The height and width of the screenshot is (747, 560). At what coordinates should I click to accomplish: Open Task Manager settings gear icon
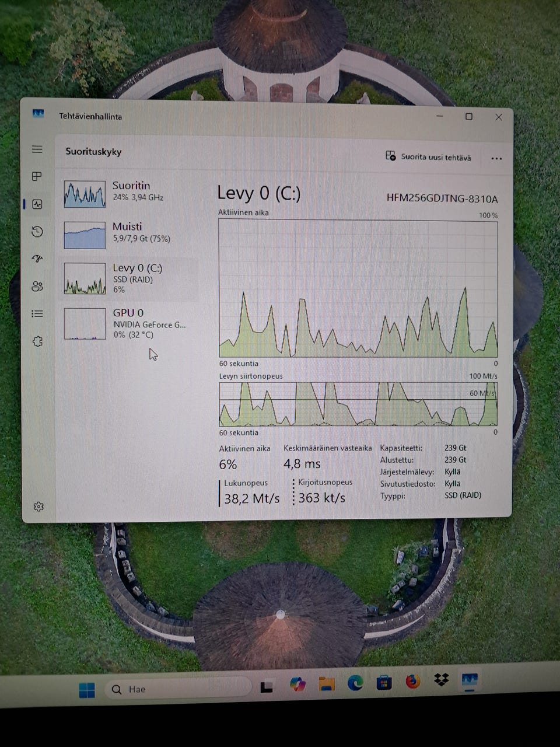[38, 507]
